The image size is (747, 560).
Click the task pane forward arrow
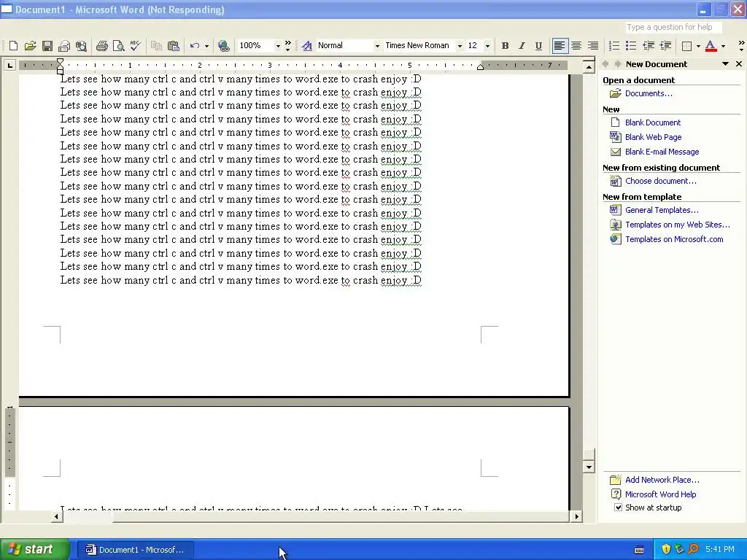pyautogui.click(x=617, y=64)
